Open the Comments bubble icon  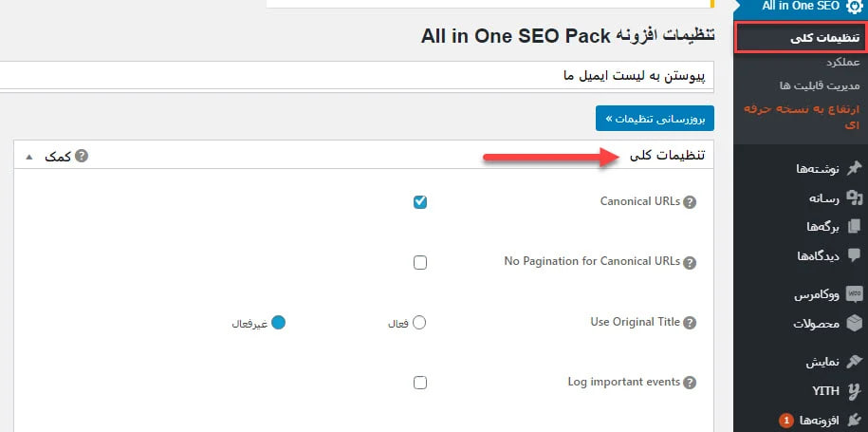point(854,255)
